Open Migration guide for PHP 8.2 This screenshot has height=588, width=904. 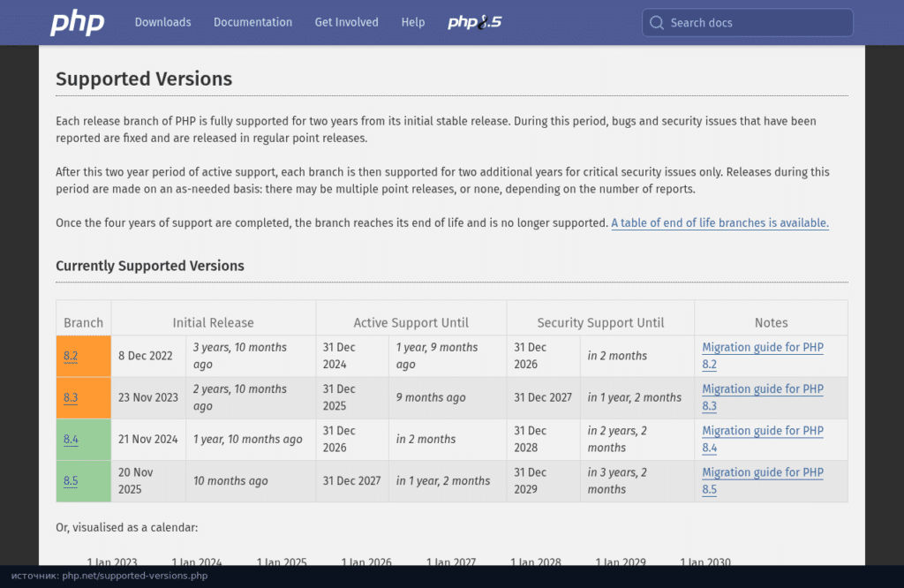click(x=762, y=356)
